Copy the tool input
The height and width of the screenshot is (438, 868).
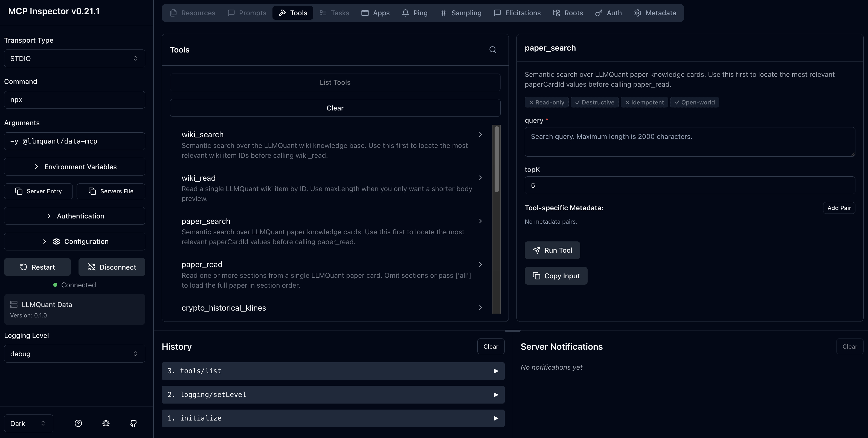click(x=556, y=276)
